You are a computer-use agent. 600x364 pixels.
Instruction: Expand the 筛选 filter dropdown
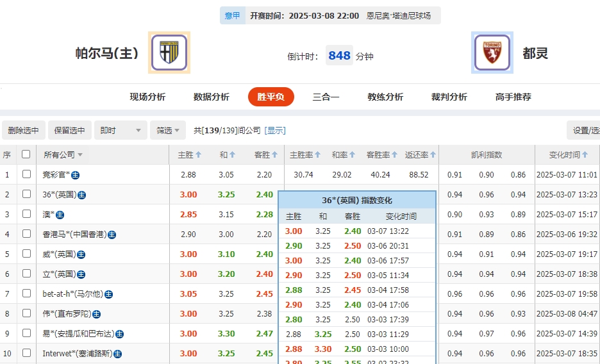[168, 131]
